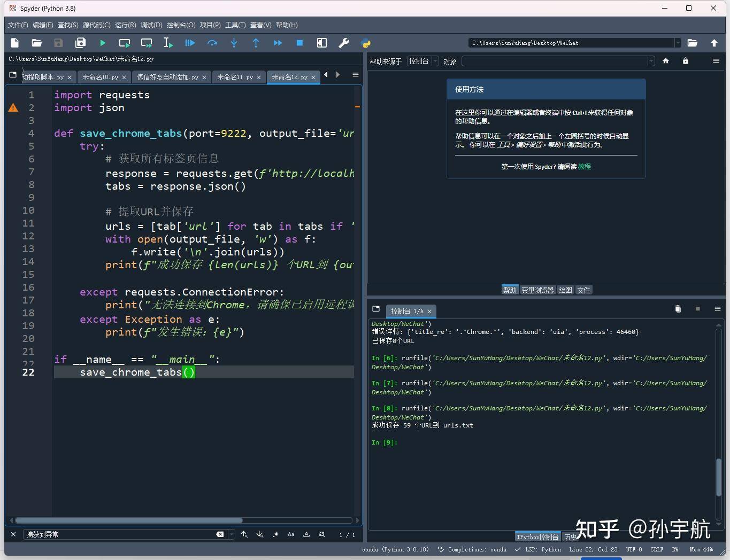
Task: Switch to 变量浏览器 pane tab
Action: 537,290
